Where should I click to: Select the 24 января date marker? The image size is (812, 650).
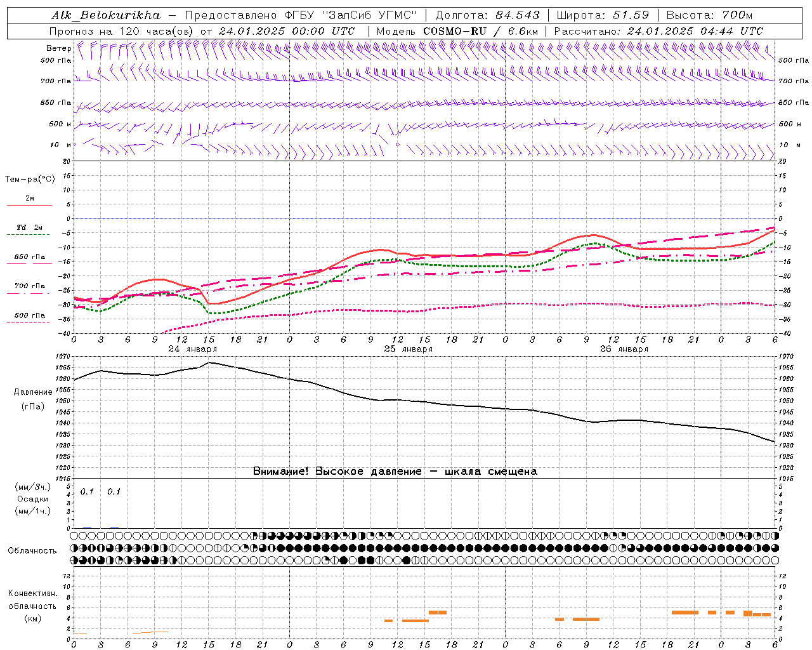click(192, 349)
